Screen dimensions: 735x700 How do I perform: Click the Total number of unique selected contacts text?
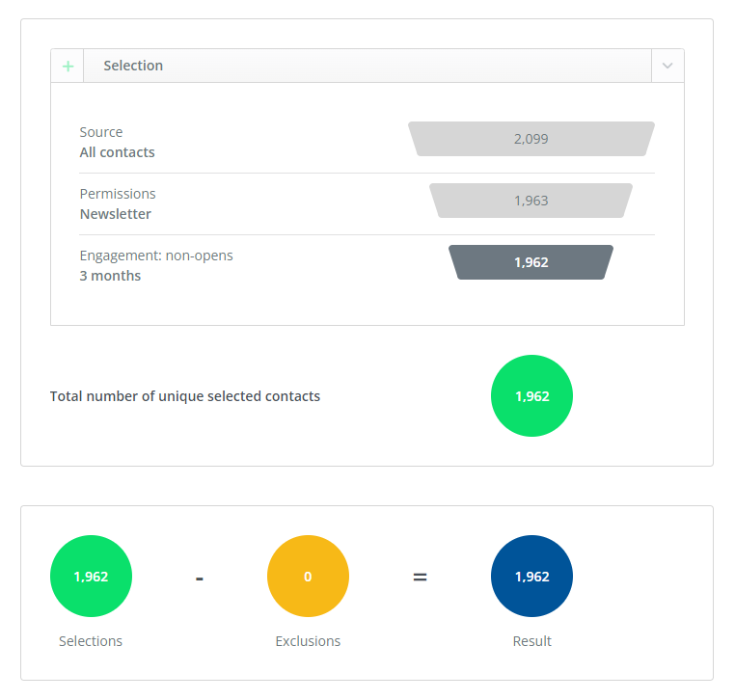[185, 396]
